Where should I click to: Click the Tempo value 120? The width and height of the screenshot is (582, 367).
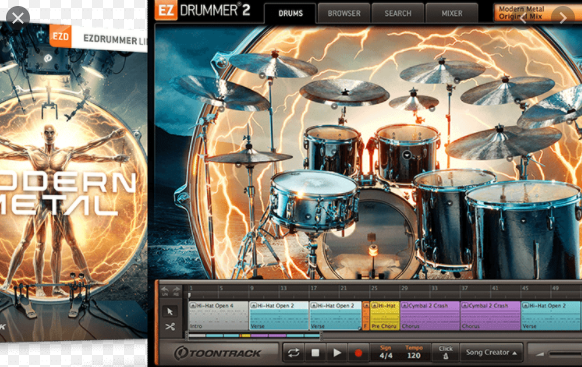coord(414,355)
